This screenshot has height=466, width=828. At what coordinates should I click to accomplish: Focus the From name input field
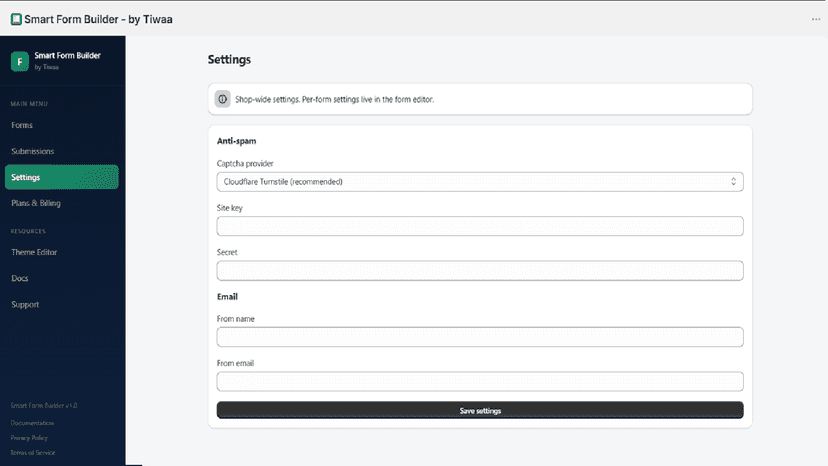click(x=480, y=337)
